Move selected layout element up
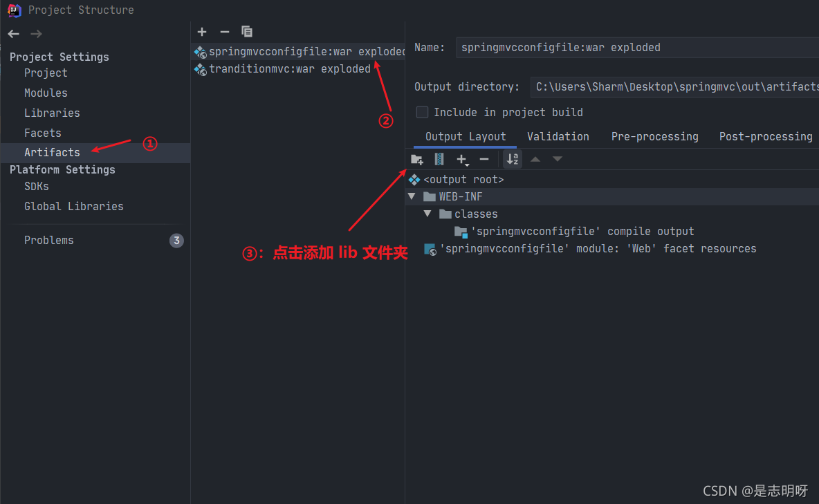The height and width of the screenshot is (504, 819). 535,159
